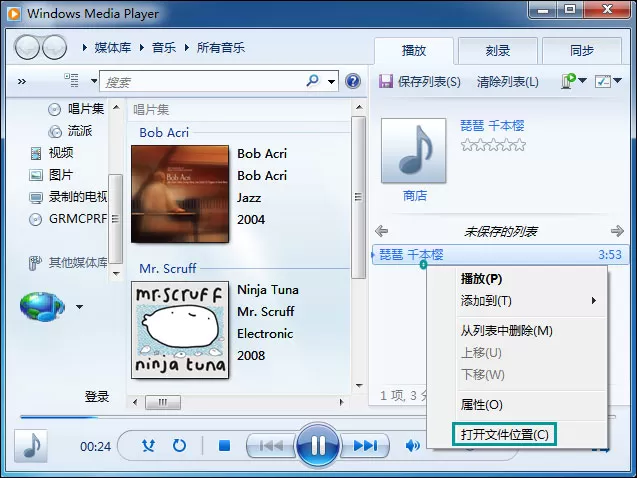This screenshot has width=637, height=478.
Task: Open the 视频 library
Action: [52, 153]
